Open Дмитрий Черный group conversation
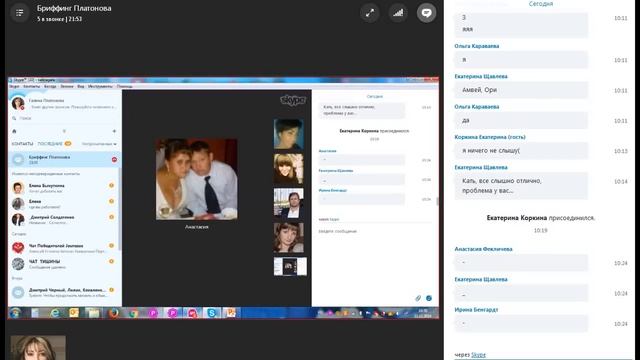The width and height of the screenshot is (640, 360). (x=64, y=292)
